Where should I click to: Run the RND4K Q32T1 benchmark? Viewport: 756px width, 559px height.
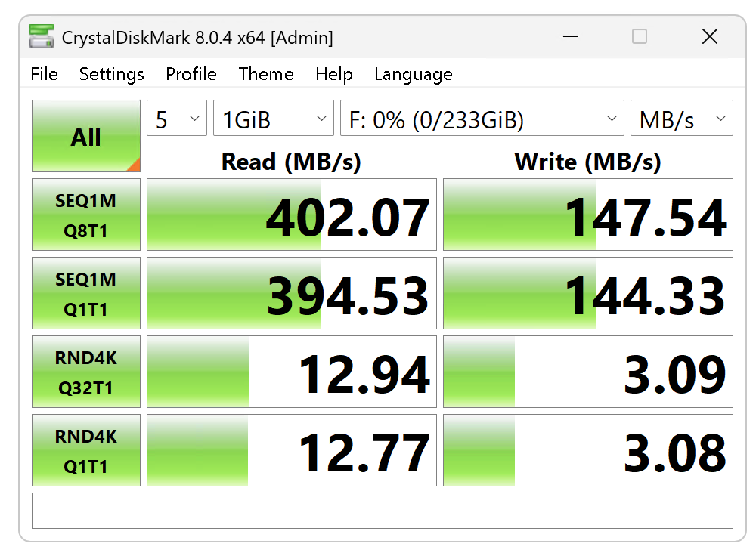tap(86, 372)
